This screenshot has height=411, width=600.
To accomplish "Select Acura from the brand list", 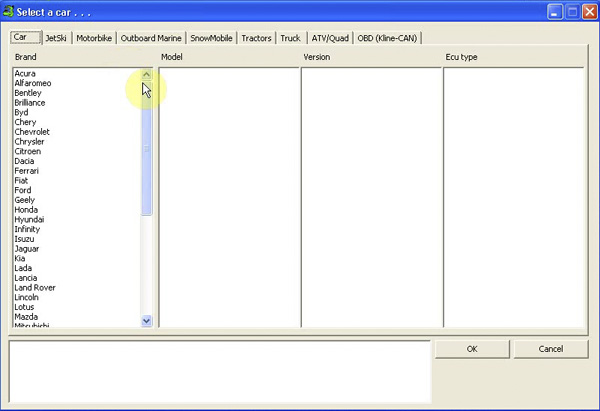I will pyautogui.click(x=25, y=73).
